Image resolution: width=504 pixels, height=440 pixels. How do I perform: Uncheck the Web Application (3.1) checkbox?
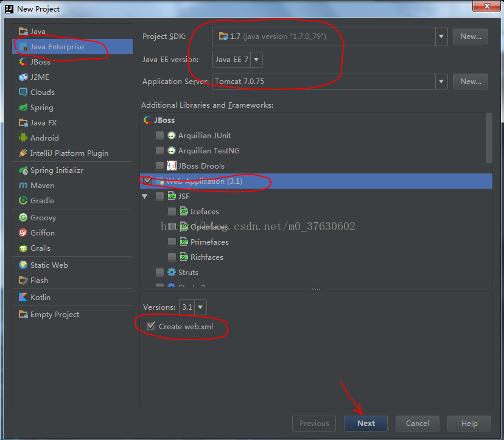coord(147,181)
